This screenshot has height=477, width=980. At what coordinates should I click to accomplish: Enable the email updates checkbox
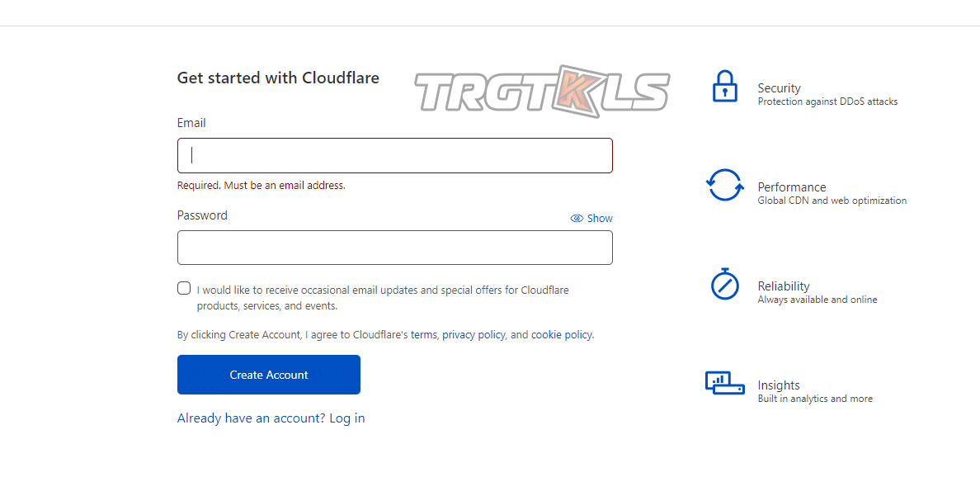click(184, 288)
